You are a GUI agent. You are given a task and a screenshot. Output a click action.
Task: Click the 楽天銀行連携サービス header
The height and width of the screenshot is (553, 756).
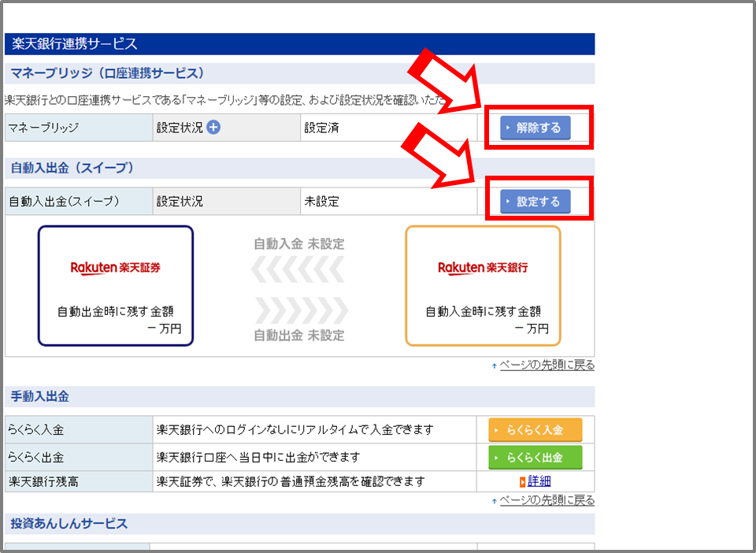point(299,44)
